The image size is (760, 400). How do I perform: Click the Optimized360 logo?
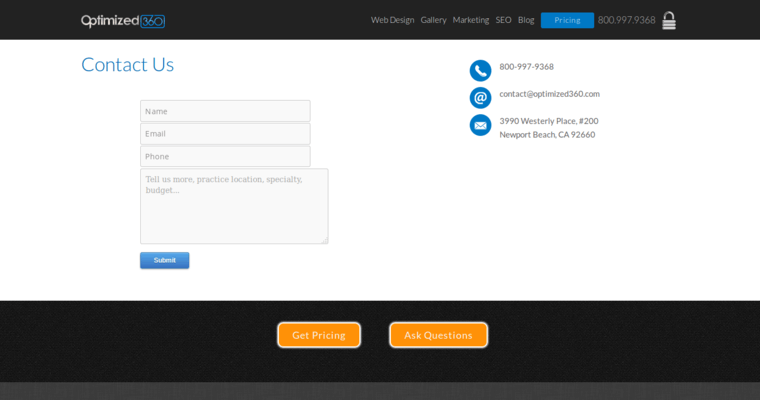point(122,20)
